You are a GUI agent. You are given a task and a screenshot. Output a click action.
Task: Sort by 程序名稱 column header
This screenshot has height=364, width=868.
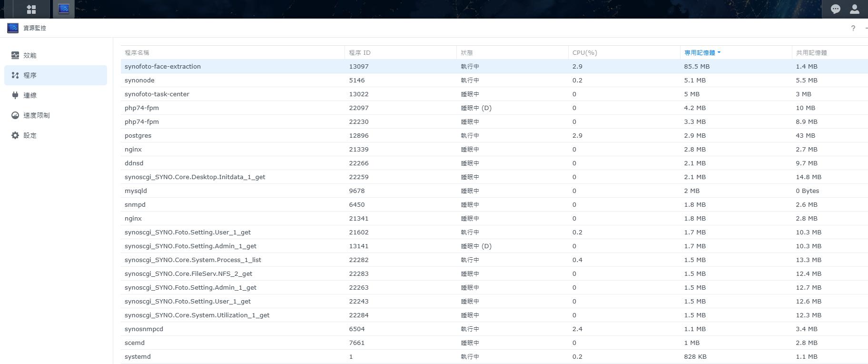(233, 52)
